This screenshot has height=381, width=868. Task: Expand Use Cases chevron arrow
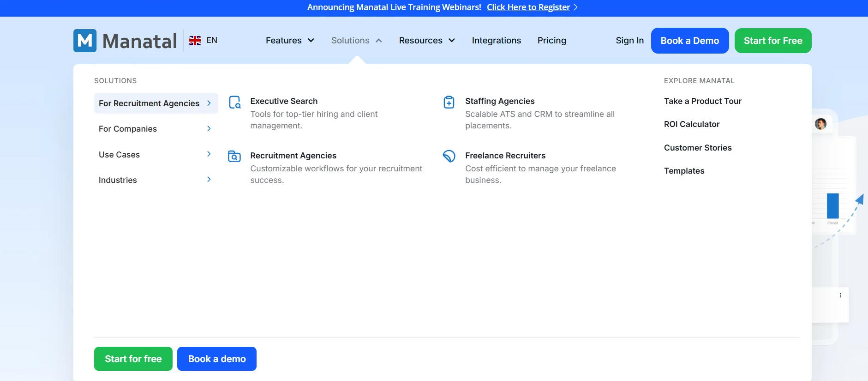[x=209, y=154]
